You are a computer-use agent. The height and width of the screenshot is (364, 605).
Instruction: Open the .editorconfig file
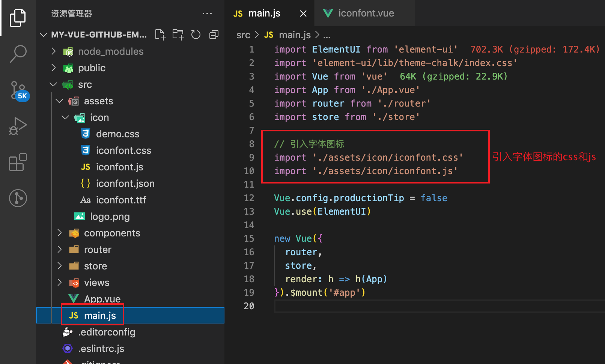pos(107,332)
